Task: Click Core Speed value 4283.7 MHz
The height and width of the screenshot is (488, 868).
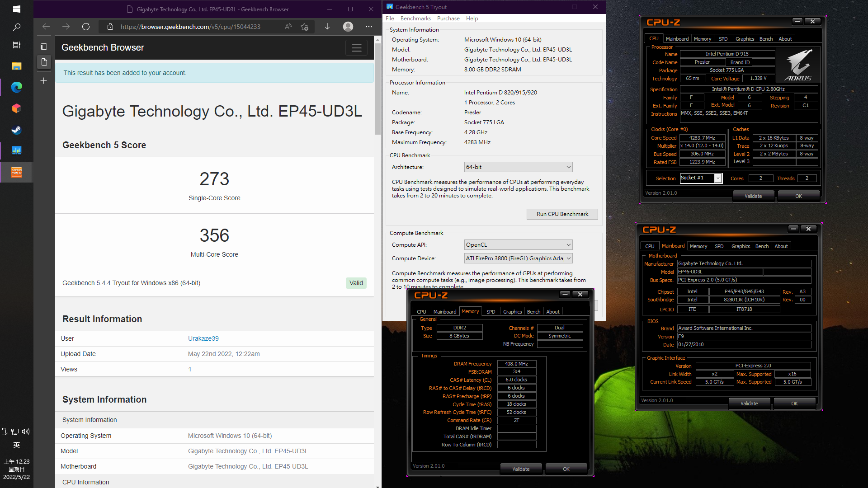Action: 702,138
